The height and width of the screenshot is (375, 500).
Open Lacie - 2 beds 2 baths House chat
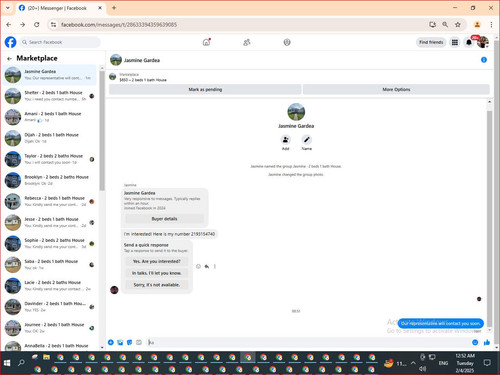click(x=50, y=286)
